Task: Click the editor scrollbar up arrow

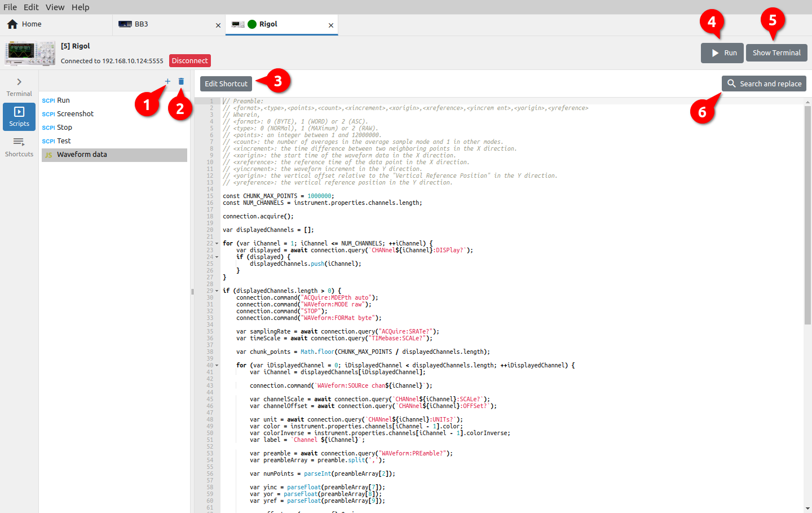Action: (807, 102)
